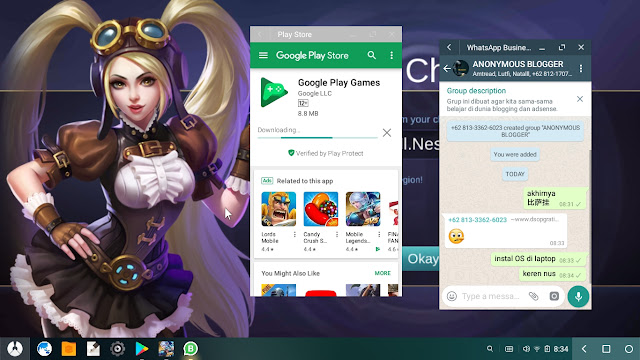Viewport: 640px width, 360px height.
Task: Open WhatsApp Business icon in taskbar
Action: [191, 349]
